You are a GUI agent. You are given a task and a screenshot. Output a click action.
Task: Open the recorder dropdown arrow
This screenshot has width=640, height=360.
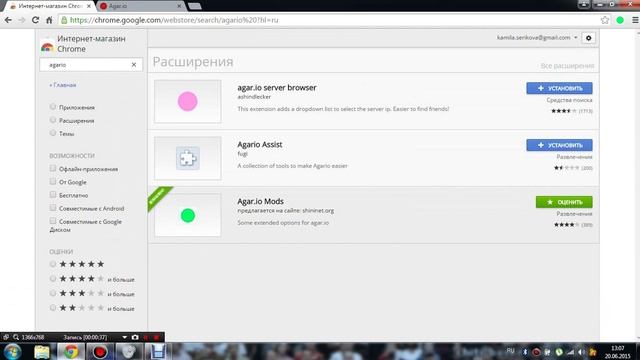[x=124, y=337]
